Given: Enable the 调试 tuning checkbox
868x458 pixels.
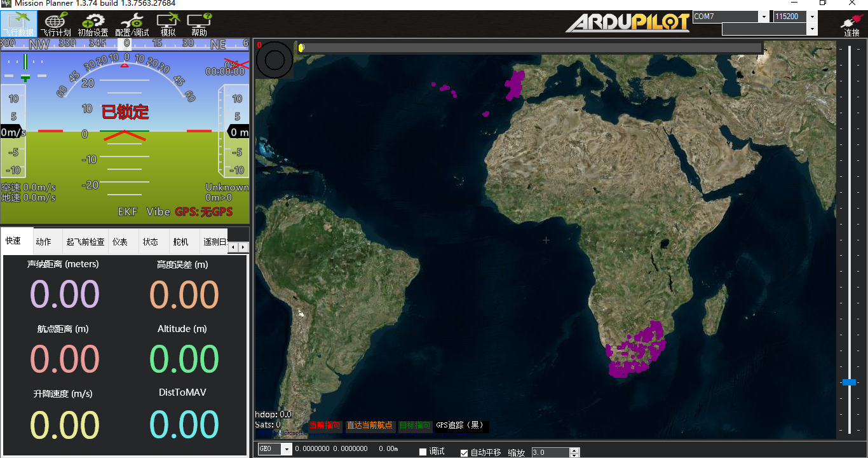Looking at the screenshot, I should 423,452.
